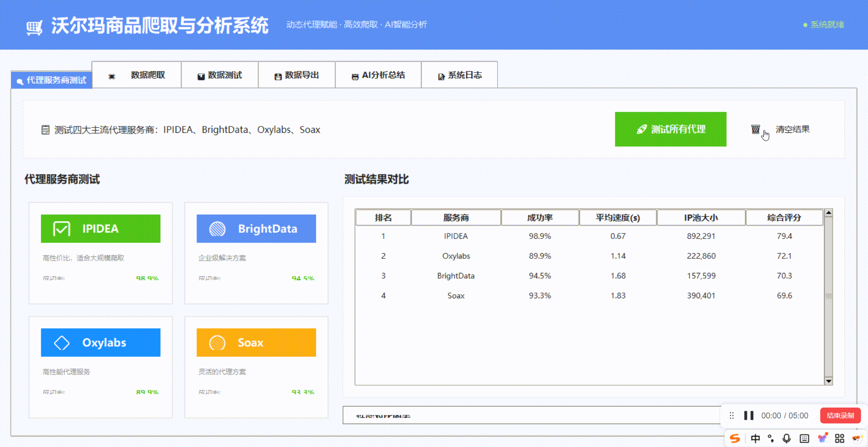The height and width of the screenshot is (447, 868).
Task: Click the avatar icon at the input bar's end
Action: pos(857,438)
